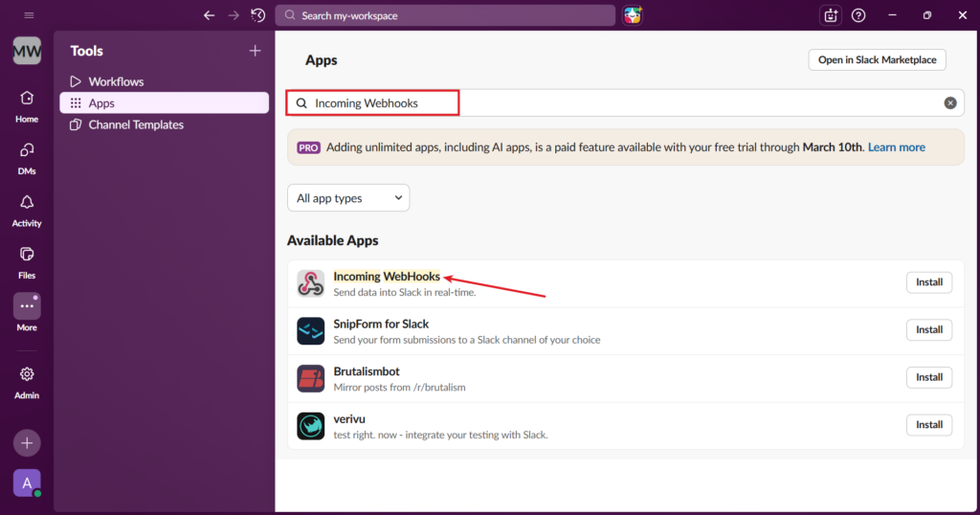Click the plus icon next to Tools
Image resolution: width=980 pixels, height=515 pixels.
[255, 51]
